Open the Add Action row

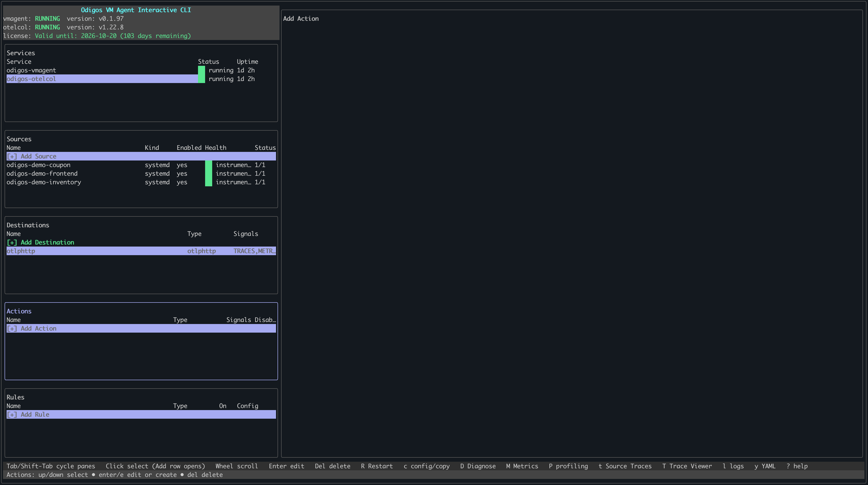point(141,328)
